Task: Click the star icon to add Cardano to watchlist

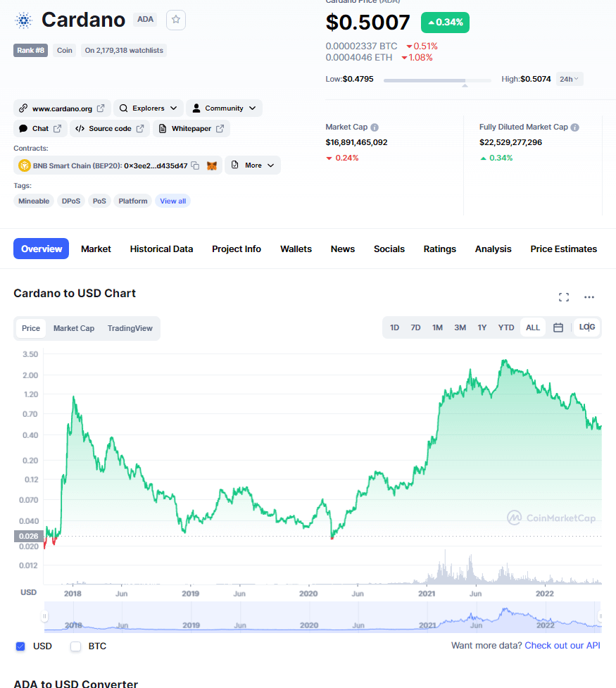Action: (x=176, y=20)
